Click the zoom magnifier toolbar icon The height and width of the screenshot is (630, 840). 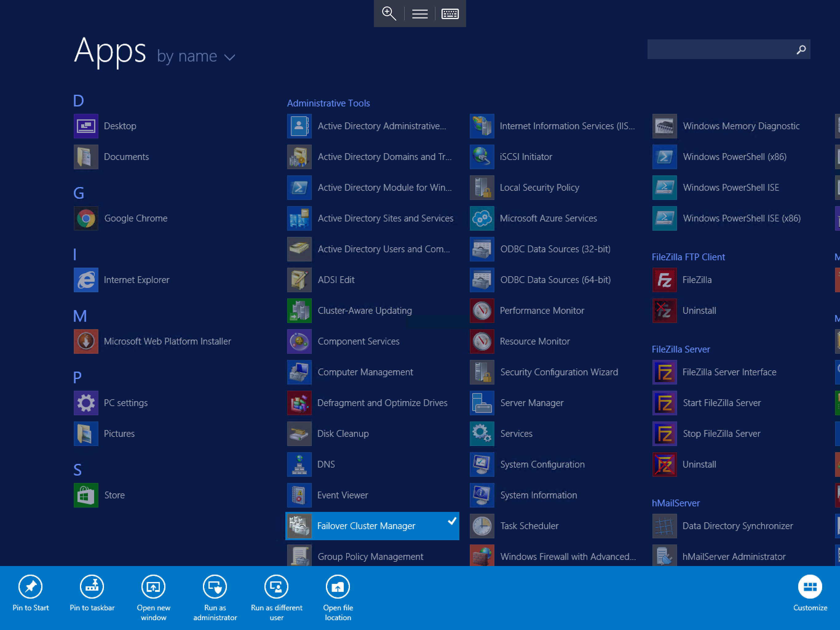pyautogui.click(x=389, y=14)
